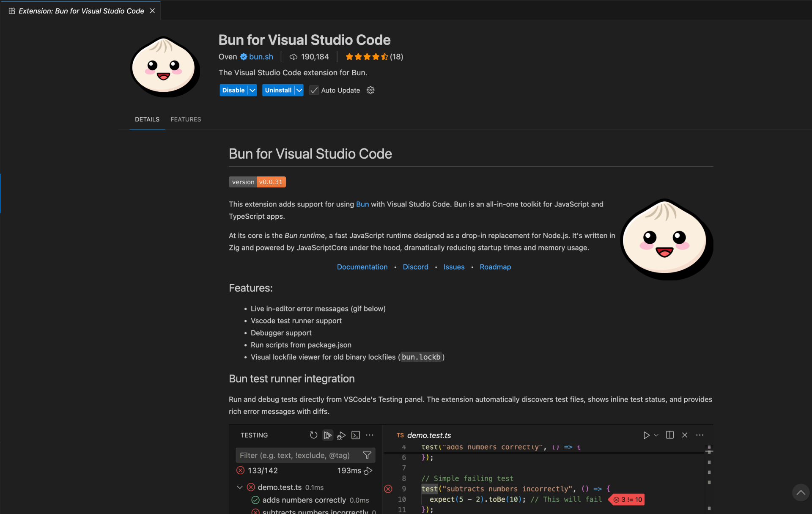Click the large Bun logo in the header

[x=165, y=66]
